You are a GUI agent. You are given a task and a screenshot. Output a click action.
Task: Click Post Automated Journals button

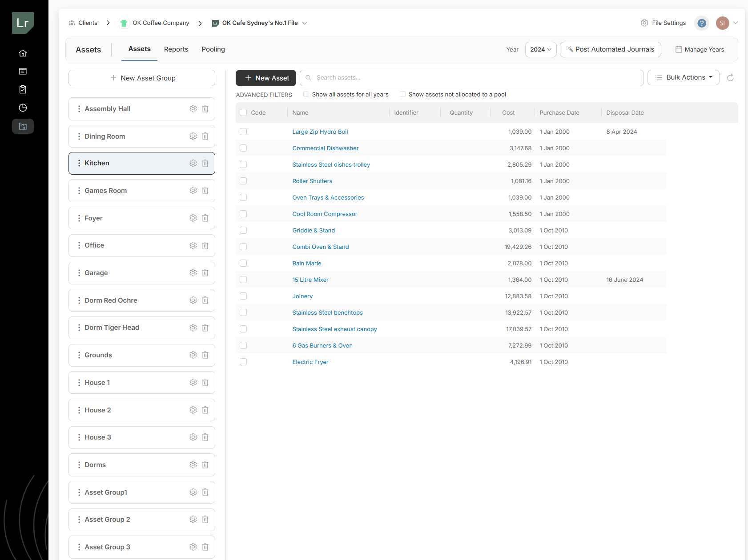pos(611,50)
